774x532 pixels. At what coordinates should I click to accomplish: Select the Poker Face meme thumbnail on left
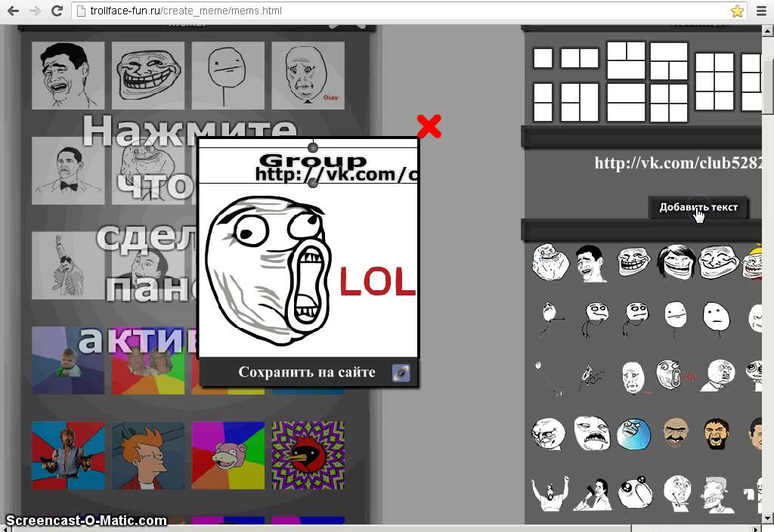pos(228,76)
